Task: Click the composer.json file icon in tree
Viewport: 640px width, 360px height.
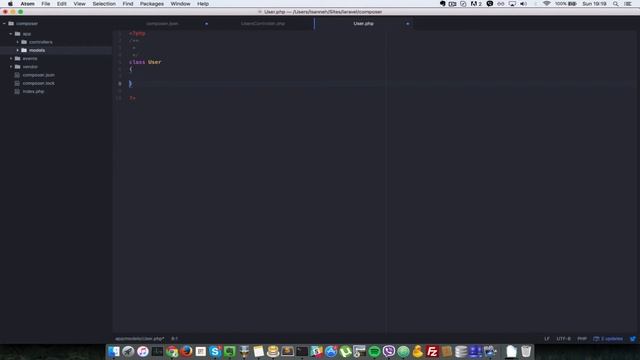Action: [x=17, y=75]
